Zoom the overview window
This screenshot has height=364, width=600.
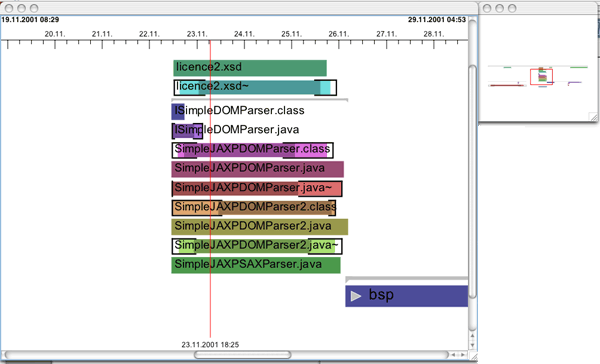[512, 8]
